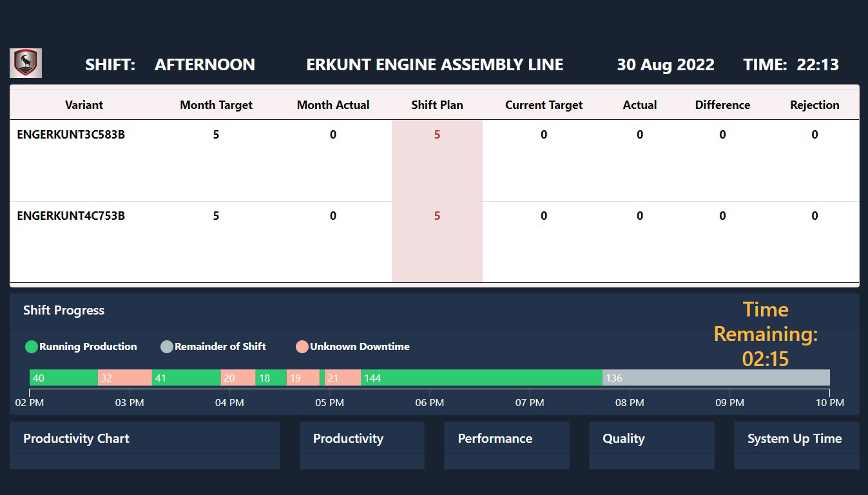Sort by the Month Target column header
Viewport: 868px width, 495px height.
216,105
